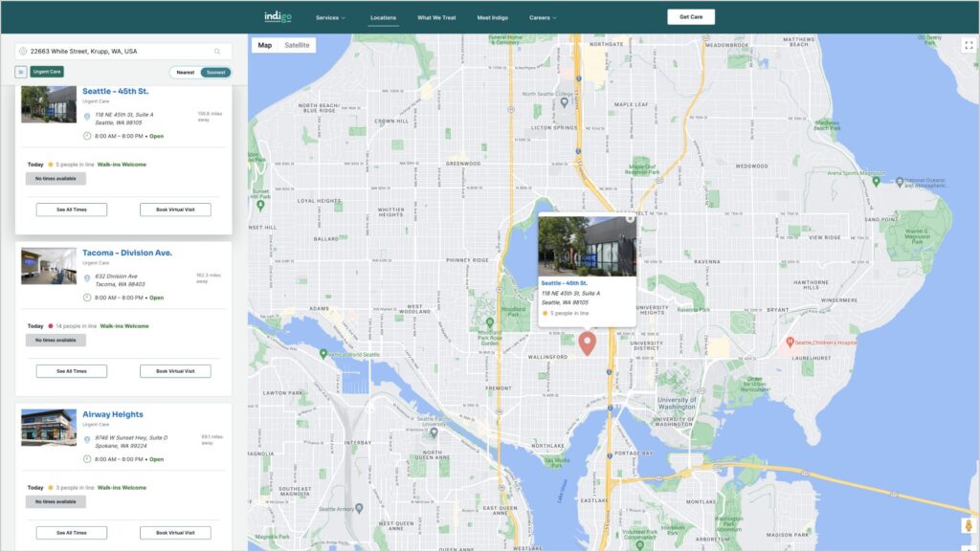Click the map pin icon by 118 NE 45th St
Screen dimensions: 980x552
(x=87, y=117)
